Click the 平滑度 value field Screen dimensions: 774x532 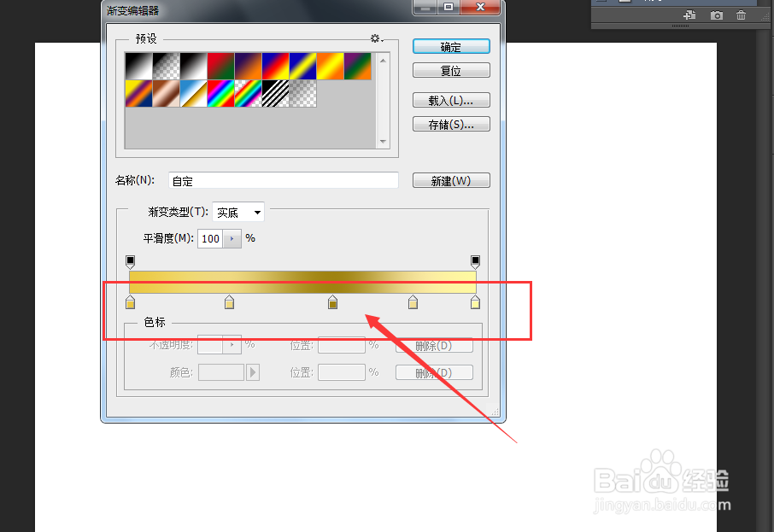211,239
